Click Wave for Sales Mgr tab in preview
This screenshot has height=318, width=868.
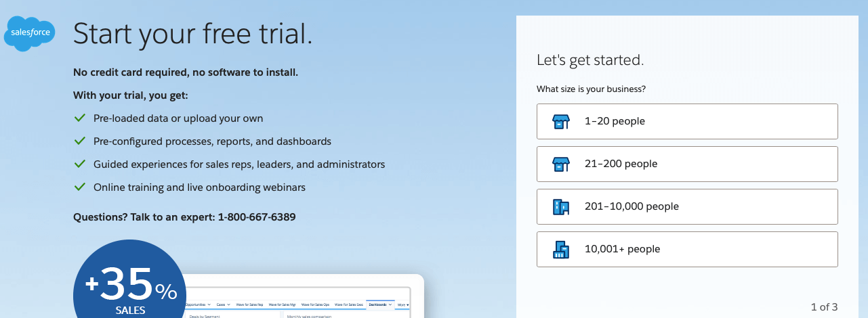pyautogui.click(x=282, y=304)
